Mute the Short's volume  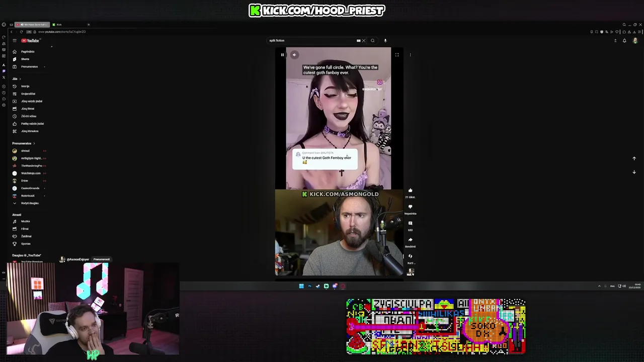[x=294, y=55]
